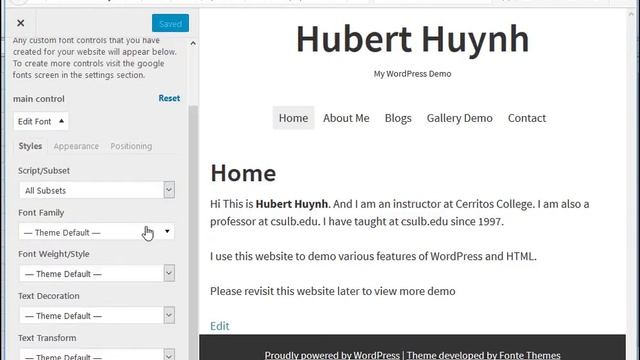Click the Text Decoration label
The image size is (640, 360).
pyautogui.click(x=49, y=296)
